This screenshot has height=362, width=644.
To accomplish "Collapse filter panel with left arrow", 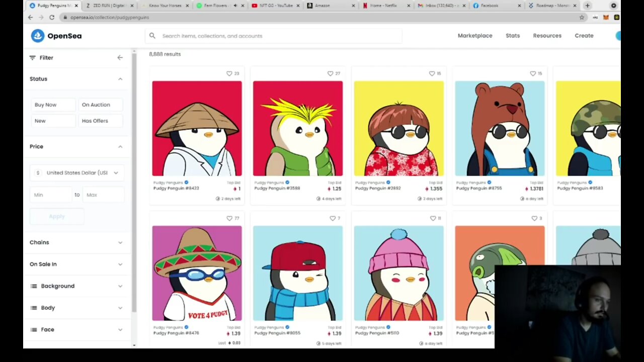I will tap(120, 58).
